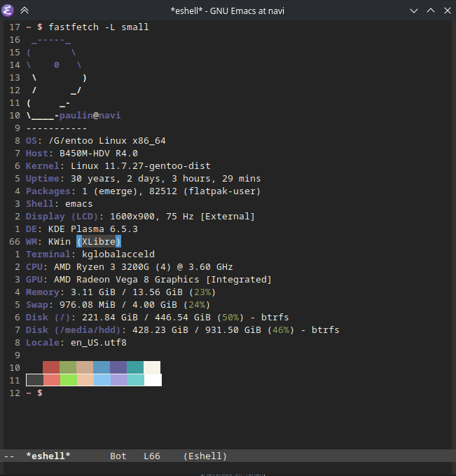This screenshot has width=456, height=476.
Task: Click the 'Disk (/media/hdd)' label
Action: pyautogui.click(x=74, y=330)
